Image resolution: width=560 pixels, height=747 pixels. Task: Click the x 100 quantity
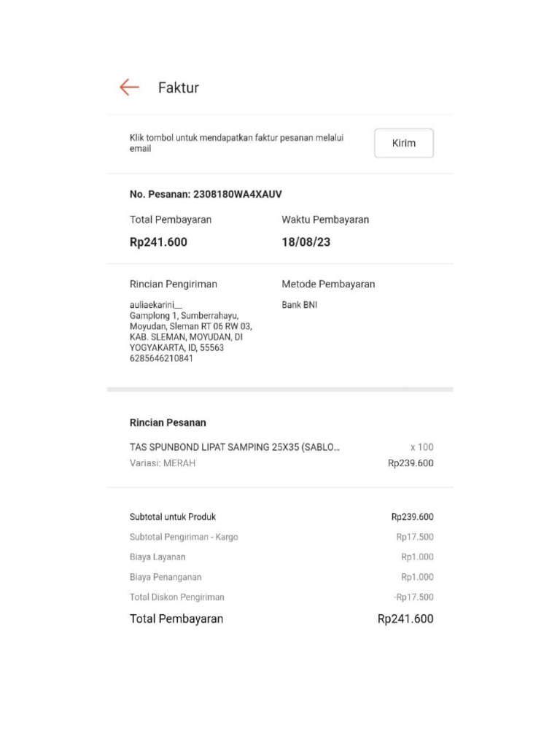[421, 447]
